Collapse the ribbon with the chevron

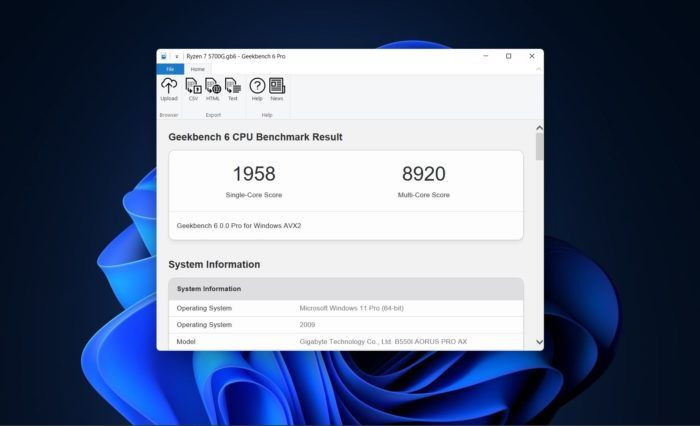click(x=538, y=69)
